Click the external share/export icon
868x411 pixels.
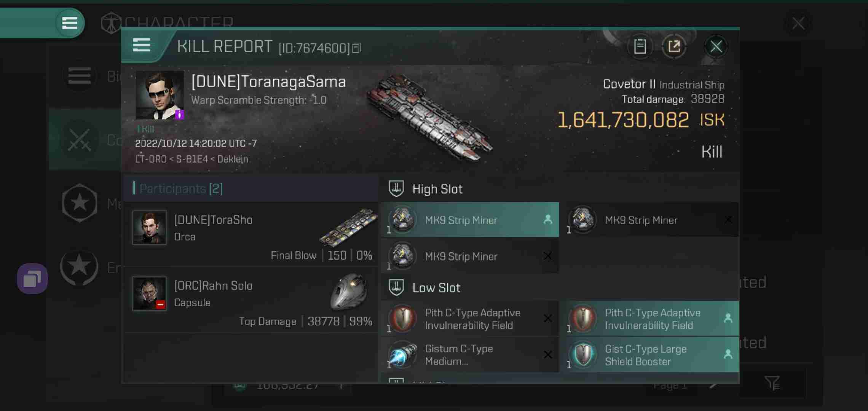point(675,46)
